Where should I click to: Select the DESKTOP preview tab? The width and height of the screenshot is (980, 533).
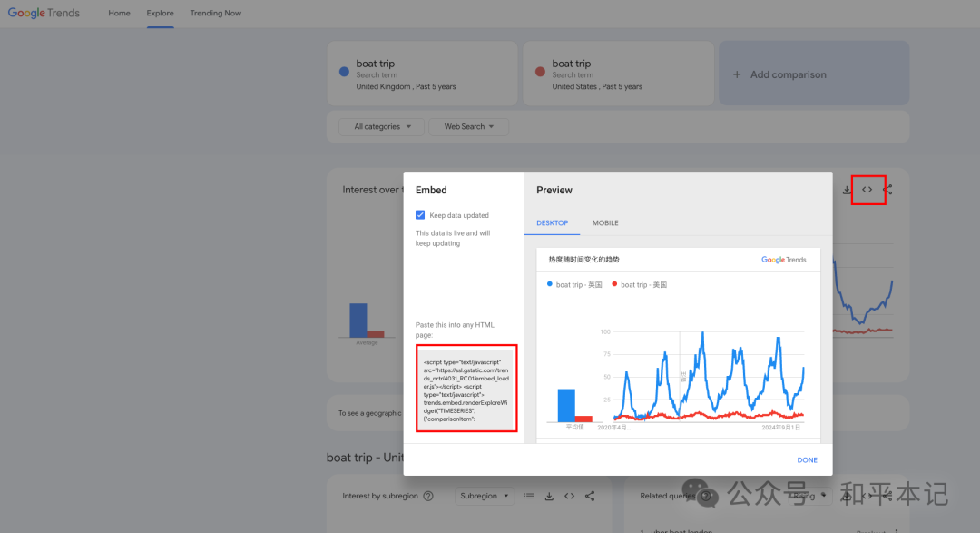click(x=552, y=222)
